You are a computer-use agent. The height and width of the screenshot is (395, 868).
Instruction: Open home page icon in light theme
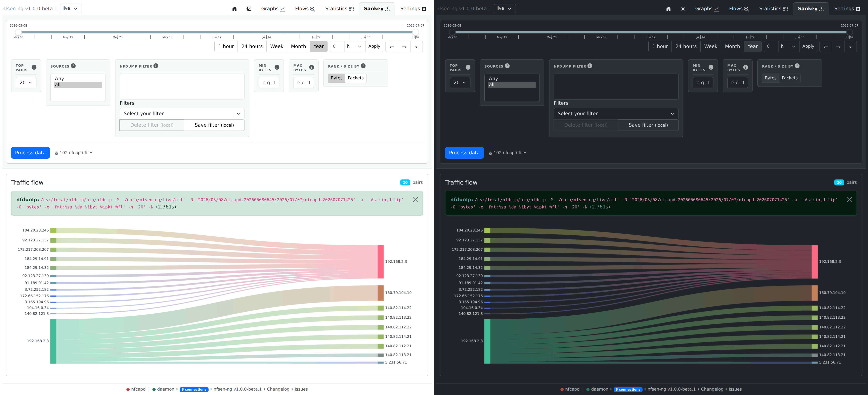[x=234, y=9]
